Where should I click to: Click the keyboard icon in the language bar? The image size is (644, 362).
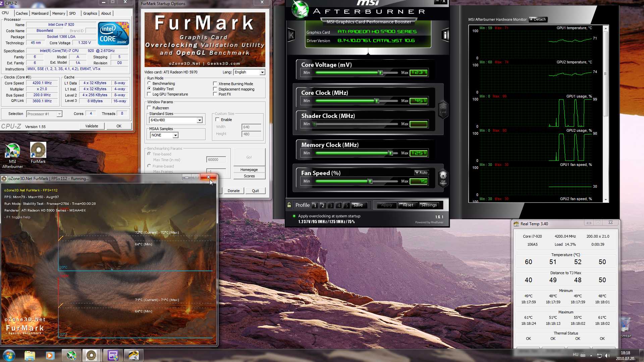coord(583,355)
